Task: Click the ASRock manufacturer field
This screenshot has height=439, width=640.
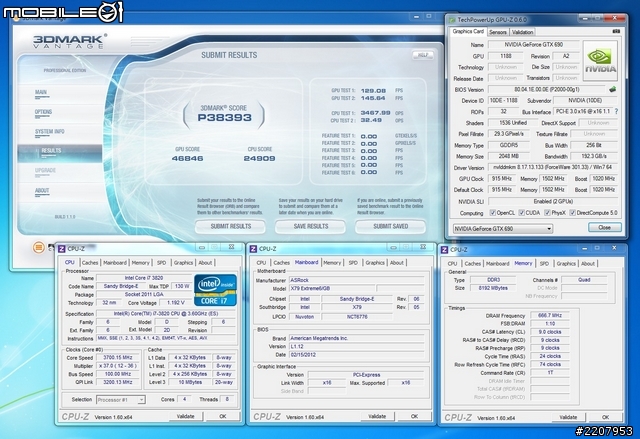Action: click(357, 280)
